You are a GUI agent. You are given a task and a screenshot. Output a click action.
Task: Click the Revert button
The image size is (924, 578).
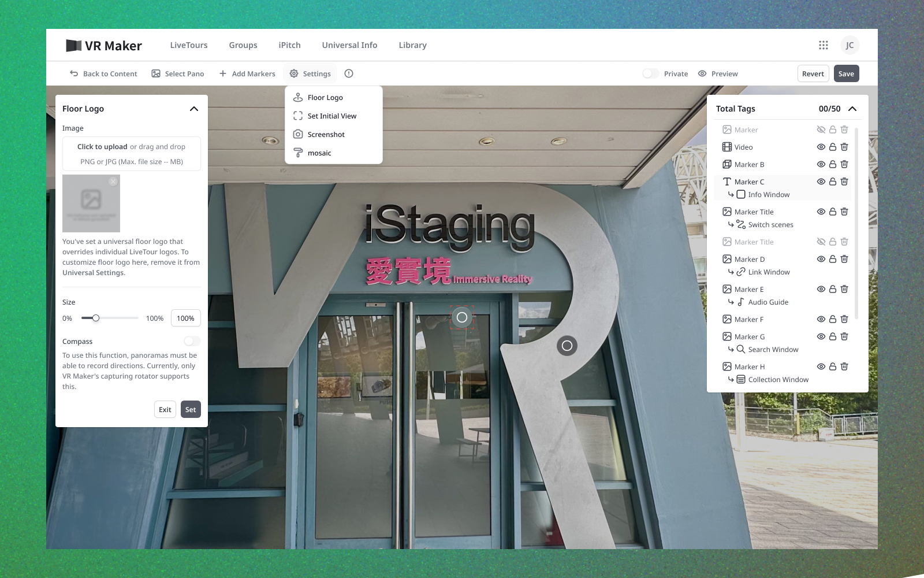click(x=813, y=73)
